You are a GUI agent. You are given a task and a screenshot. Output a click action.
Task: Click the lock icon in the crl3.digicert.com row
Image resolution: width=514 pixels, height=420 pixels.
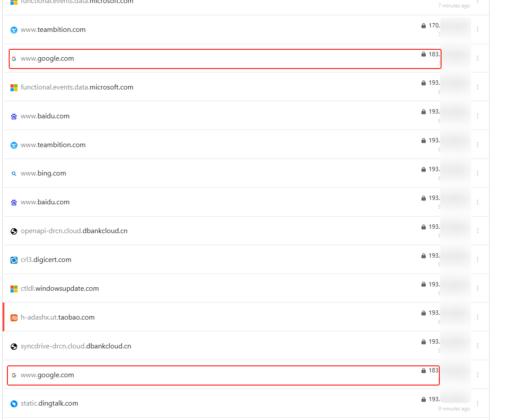tap(423, 256)
